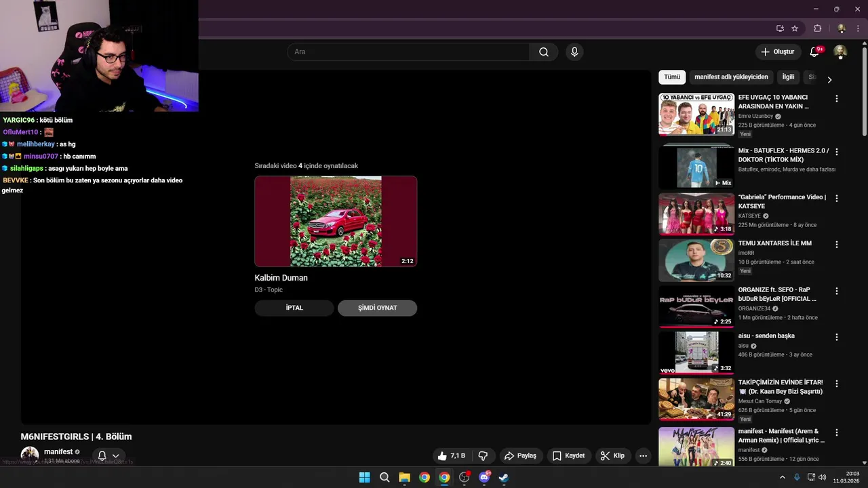
Task: Dislike the video with thumbs down
Action: tap(484, 456)
